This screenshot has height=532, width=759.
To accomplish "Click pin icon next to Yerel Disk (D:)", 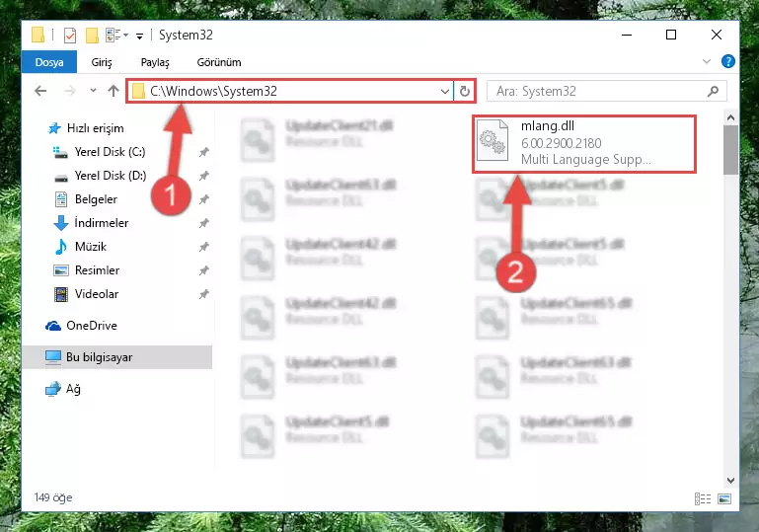I will (x=203, y=176).
